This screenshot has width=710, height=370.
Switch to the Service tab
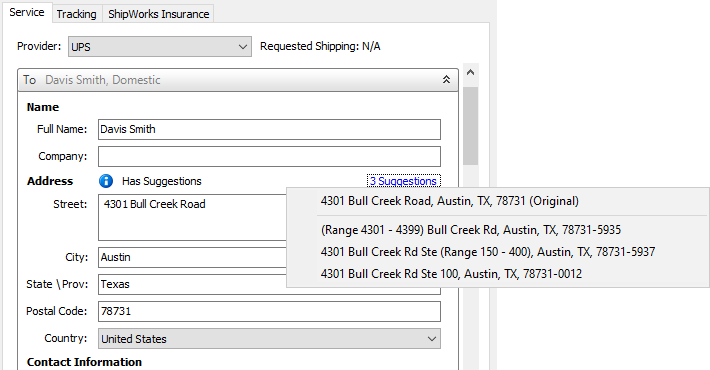coord(27,12)
